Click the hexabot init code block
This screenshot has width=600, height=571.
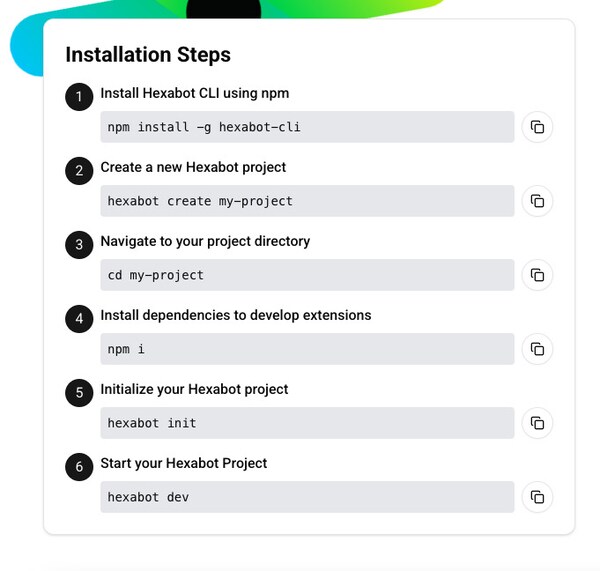(307, 423)
